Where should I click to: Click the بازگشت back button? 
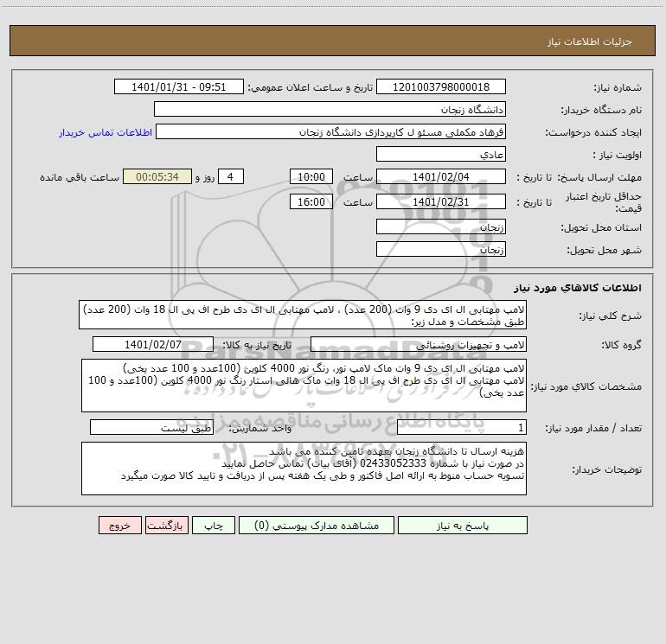(x=167, y=526)
